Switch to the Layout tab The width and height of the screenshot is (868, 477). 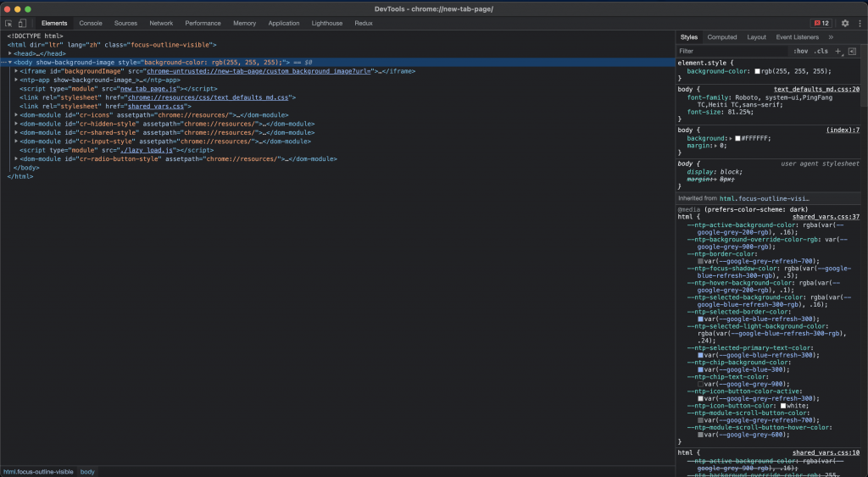757,37
